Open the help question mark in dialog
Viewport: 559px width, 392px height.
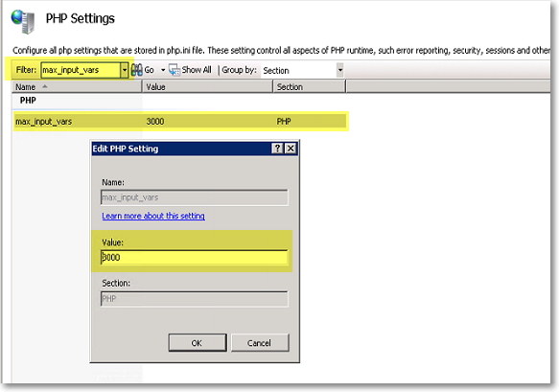point(277,149)
